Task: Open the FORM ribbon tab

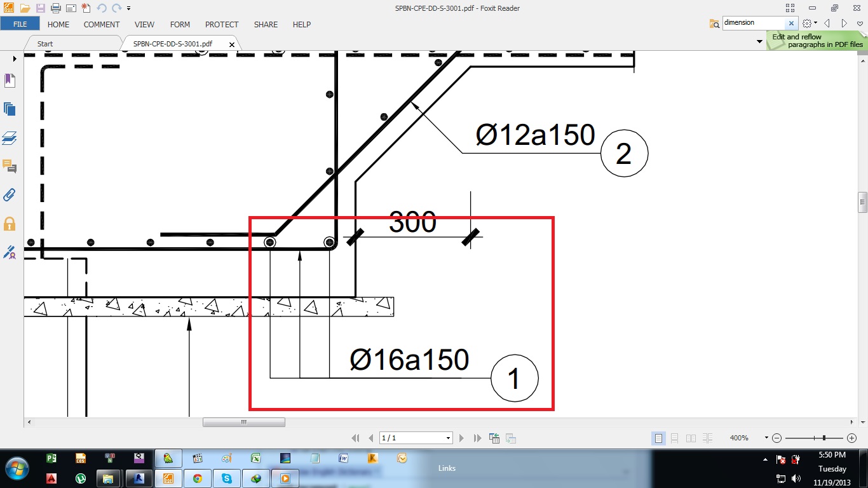Action: (180, 24)
